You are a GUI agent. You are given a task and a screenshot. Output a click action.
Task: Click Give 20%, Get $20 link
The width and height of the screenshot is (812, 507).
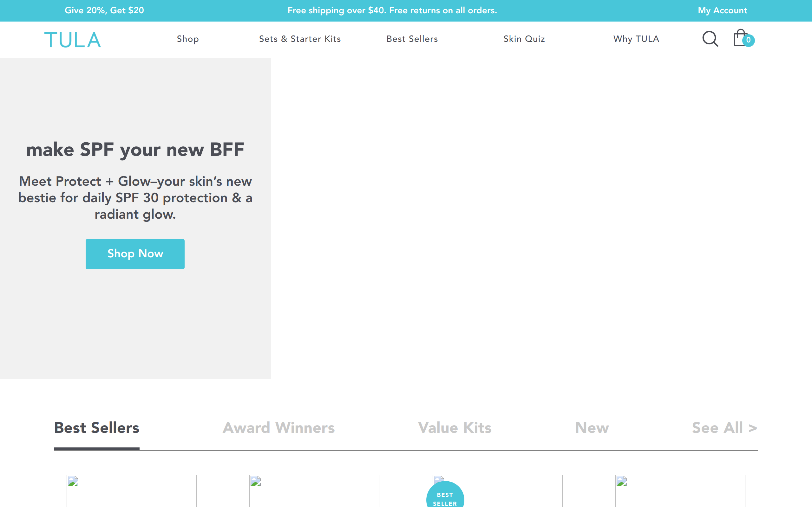point(104,10)
